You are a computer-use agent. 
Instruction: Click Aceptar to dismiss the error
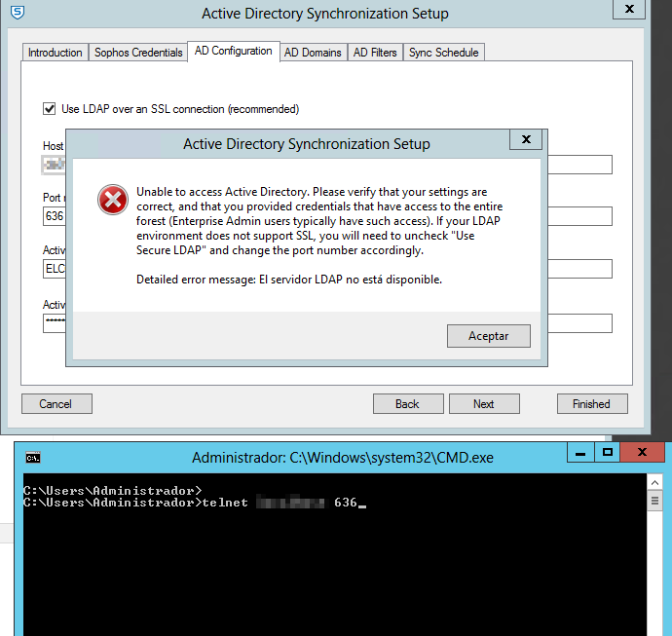click(x=489, y=336)
